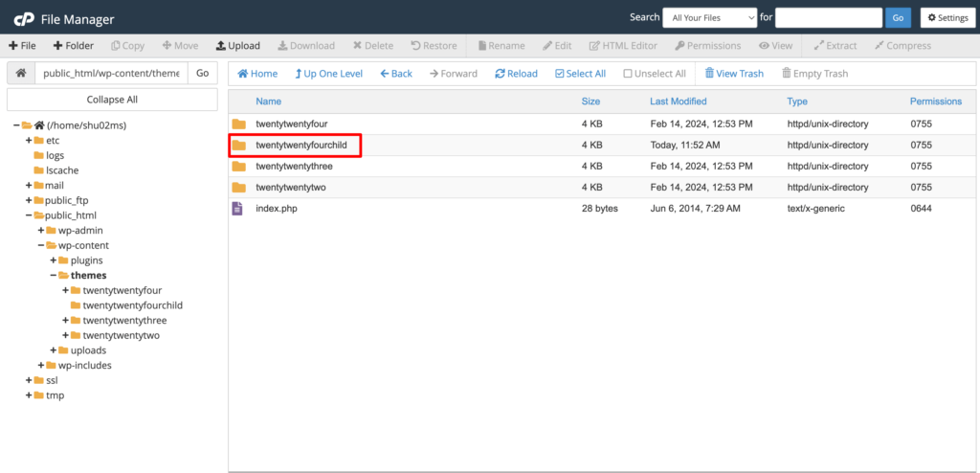Focus the search text field
This screenshot has height=473, width=980.
(x=829, y=17)
